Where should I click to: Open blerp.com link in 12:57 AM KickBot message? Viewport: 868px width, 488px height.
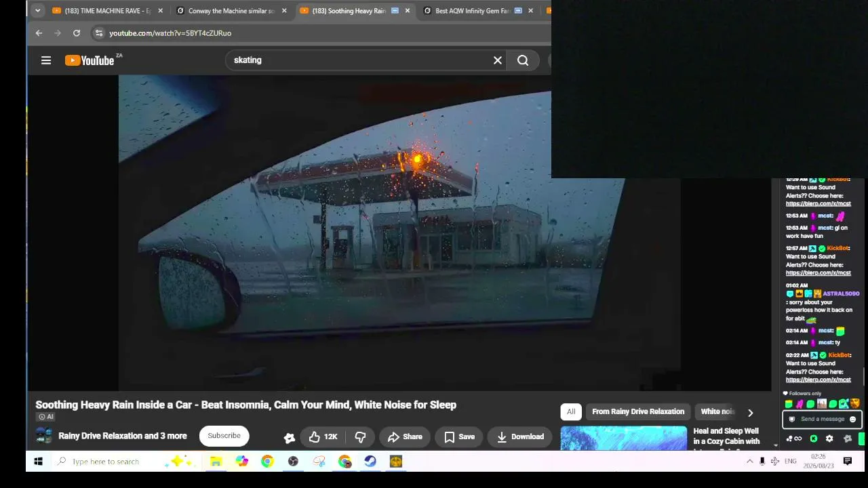click(x=818, y=273)
